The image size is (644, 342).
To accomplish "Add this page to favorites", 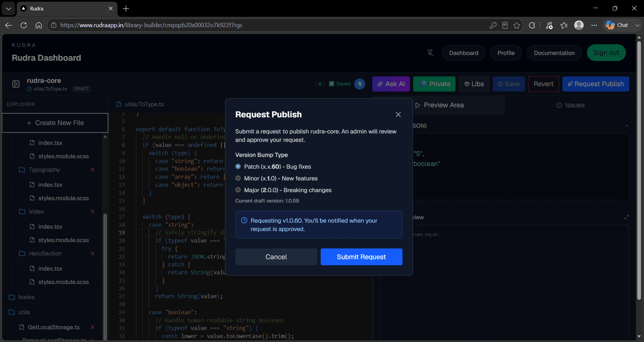I will coord(517,25).
